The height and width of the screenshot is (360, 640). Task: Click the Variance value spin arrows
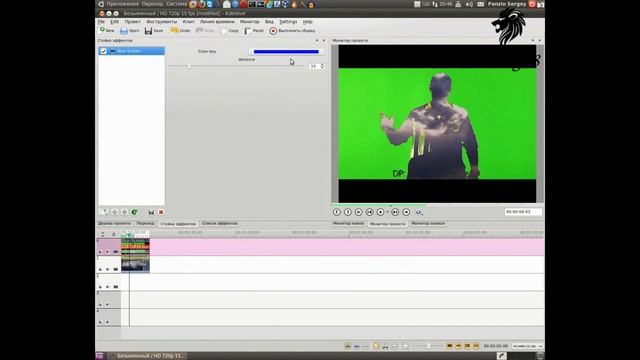322,66
